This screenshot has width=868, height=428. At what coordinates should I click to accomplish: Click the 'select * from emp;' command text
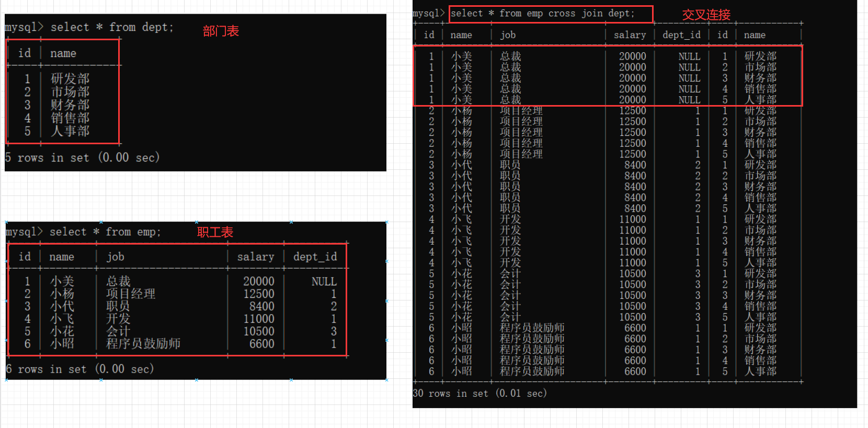tap(105, 232)
